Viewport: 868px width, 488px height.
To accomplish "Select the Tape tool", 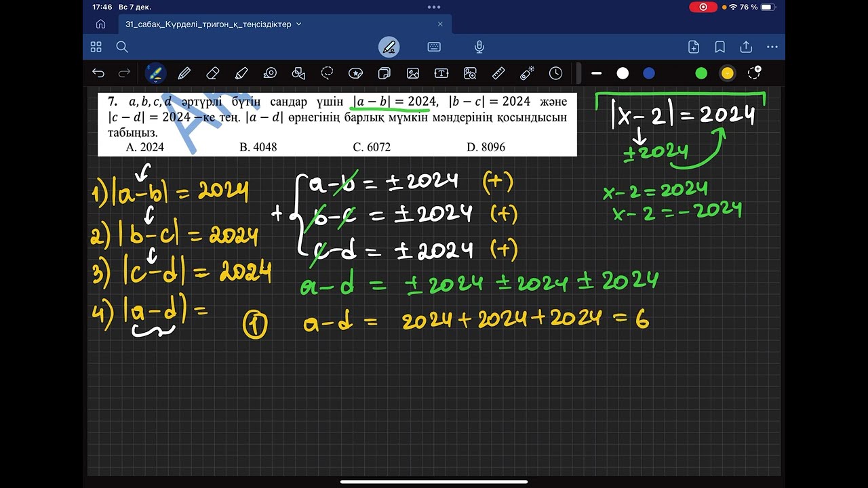I will [x=271, y=73].
